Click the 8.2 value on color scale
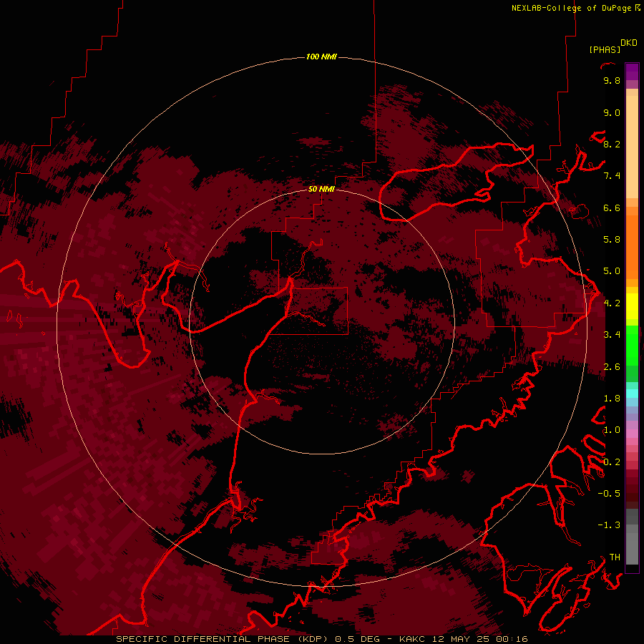 pyautogui.click(x=612, y=144)
